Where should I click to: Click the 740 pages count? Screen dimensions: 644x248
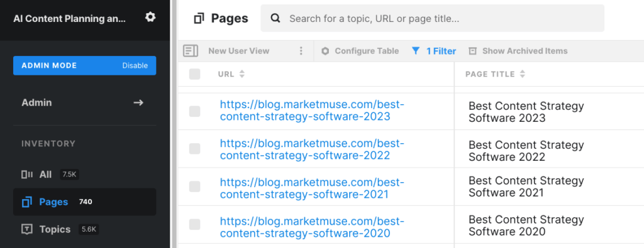pyautogui.click(x=86, y=202)
